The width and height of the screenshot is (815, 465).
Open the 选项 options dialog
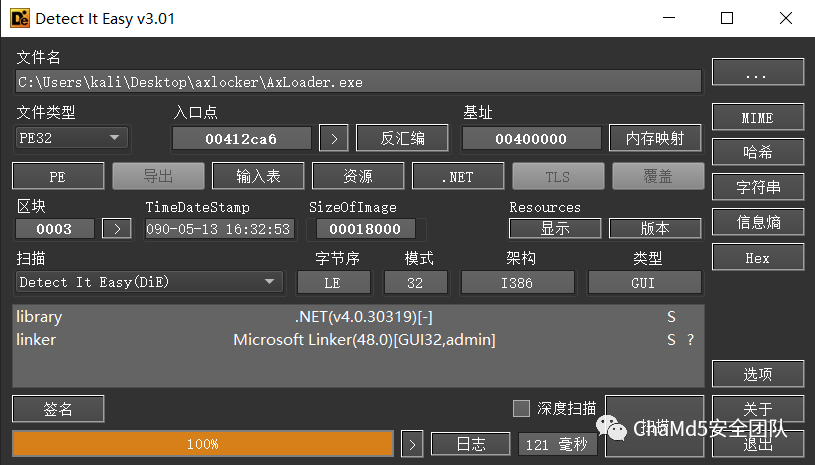click(x=758, y=374)
